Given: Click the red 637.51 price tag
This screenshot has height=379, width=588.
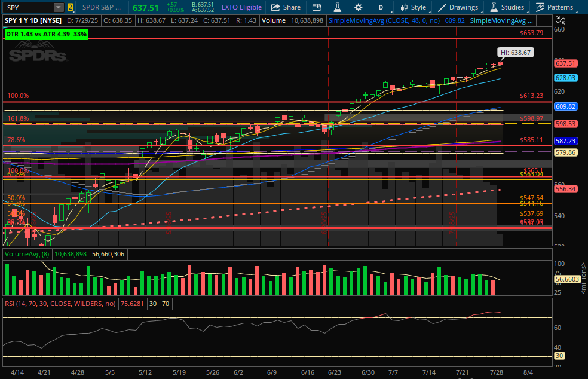Looking at the screenshot, I should coord(565,63).
